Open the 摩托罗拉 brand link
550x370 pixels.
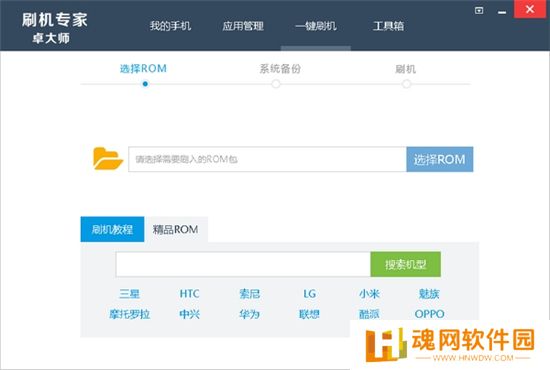(x=129, y=314)
